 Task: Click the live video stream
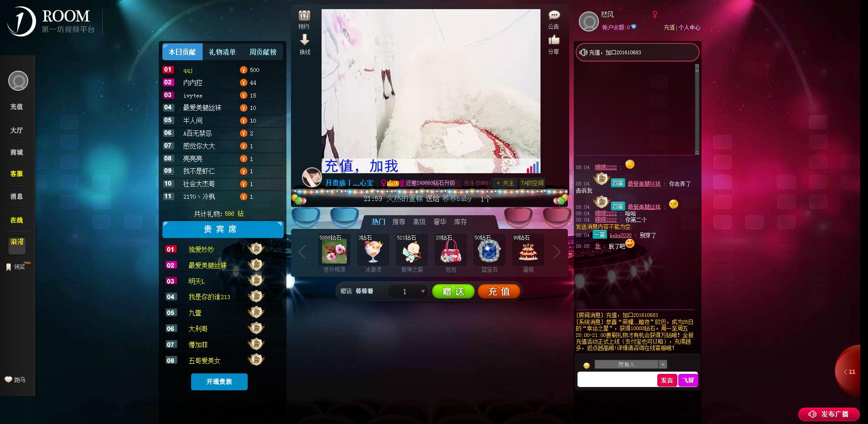(431, 91)
